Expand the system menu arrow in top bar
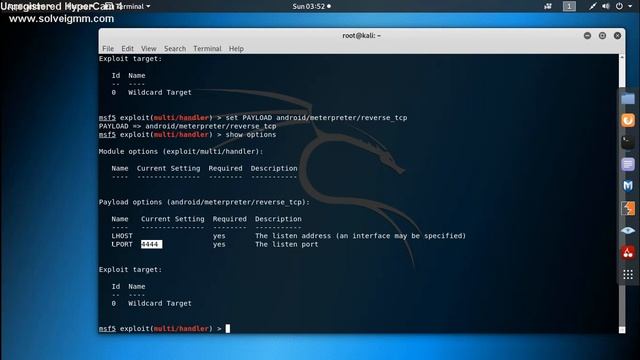640x360 pixels. click(630, 7)
